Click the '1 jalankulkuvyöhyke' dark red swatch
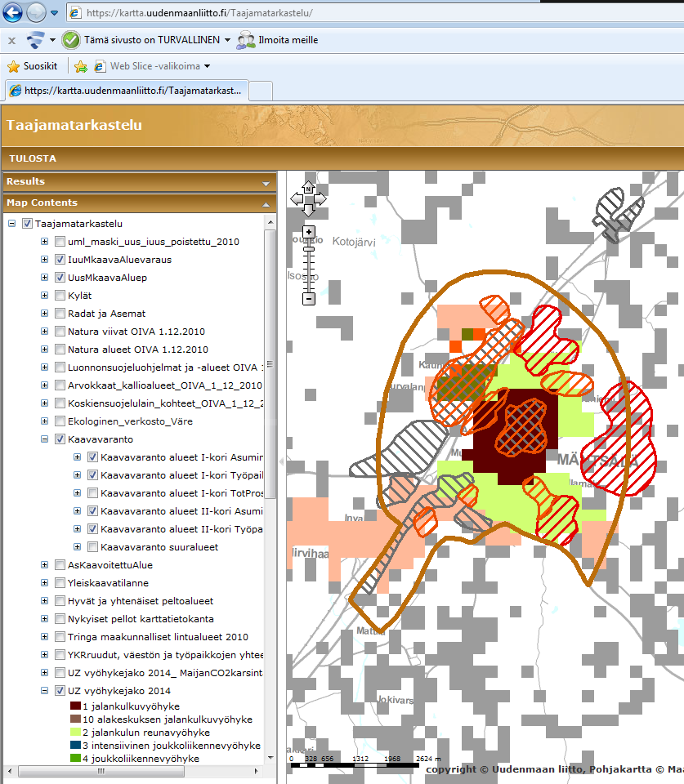 tap(75, 706)
